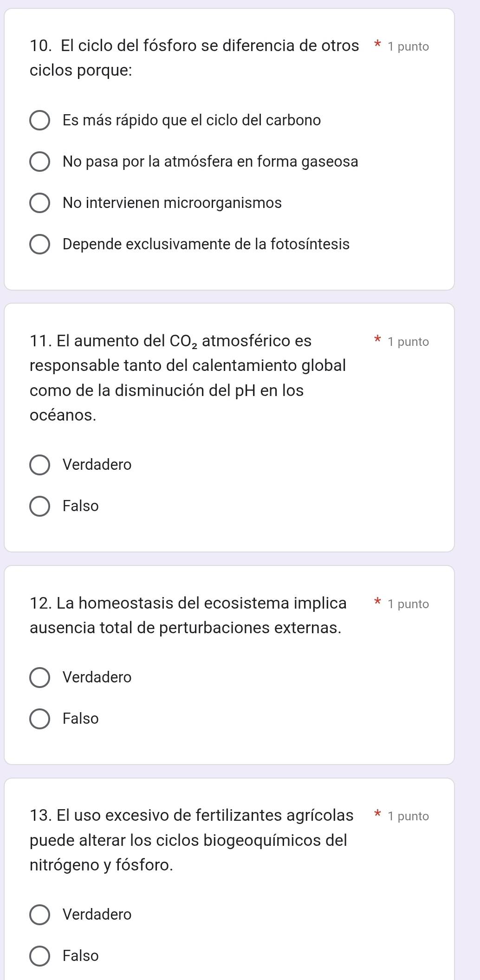Choose 'No pasa por la atmósfera en forma gaseosa'
The width and height of the screenshot is (480, 980).
[40, 162]
